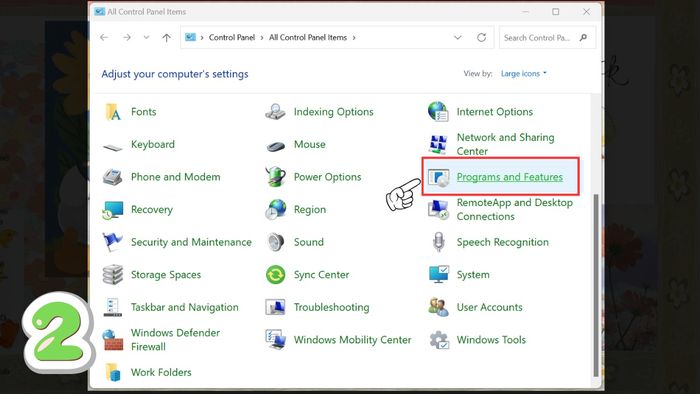Open the Region globe icon
The image size is (700, 394).
(x=275, y=210)
